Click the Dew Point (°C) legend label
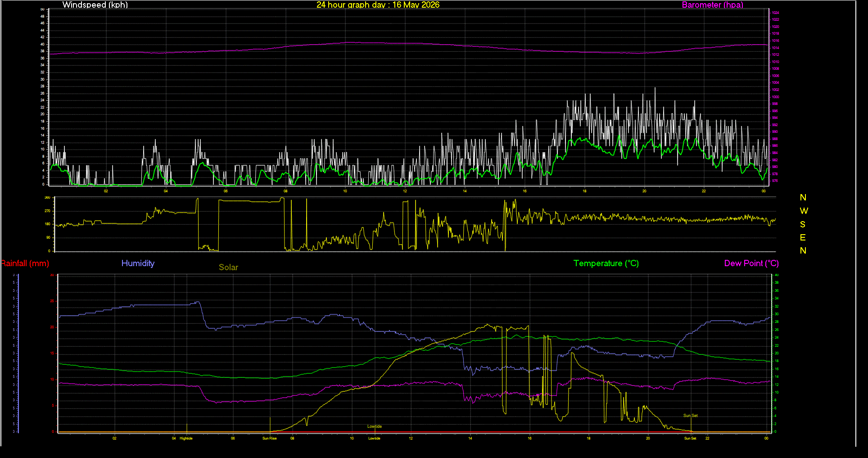The height and width of the screenshot is (458, 868). (751, 263)
